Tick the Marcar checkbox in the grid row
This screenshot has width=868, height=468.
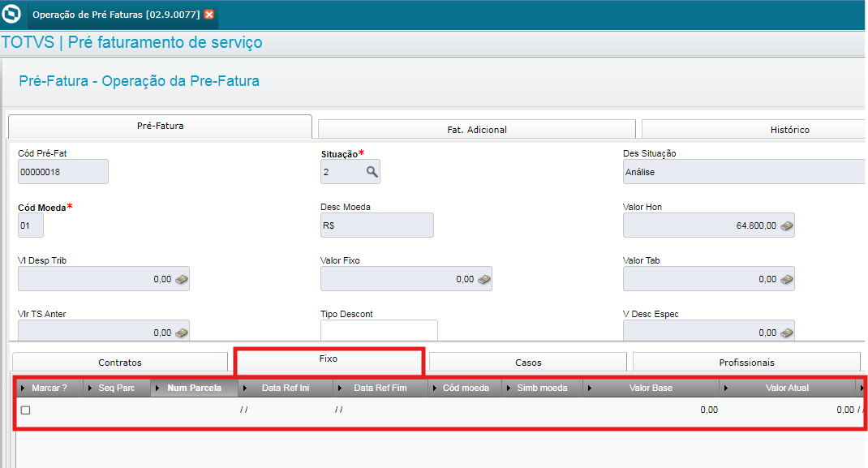click(25, 410)
